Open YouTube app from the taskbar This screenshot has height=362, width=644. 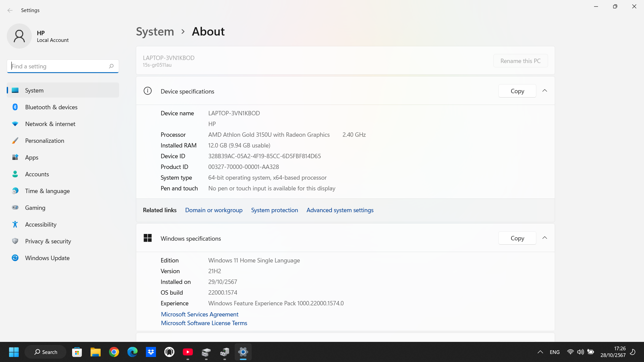coord(188,352)
